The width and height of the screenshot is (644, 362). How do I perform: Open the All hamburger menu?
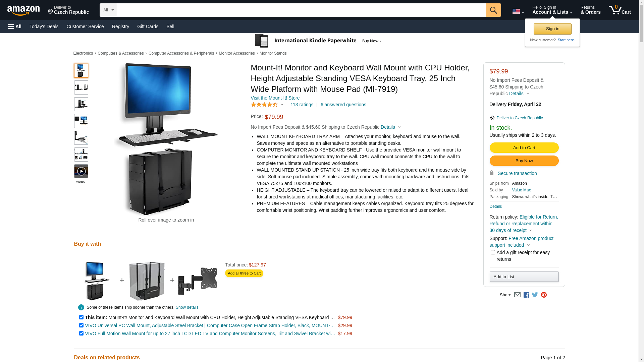(x=15, y=26)
